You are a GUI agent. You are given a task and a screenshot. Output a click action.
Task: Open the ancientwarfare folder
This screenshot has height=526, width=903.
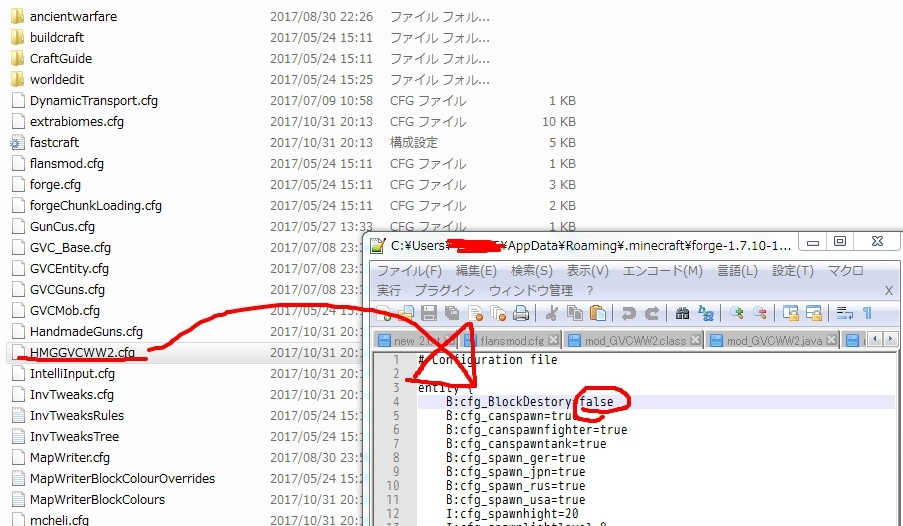coord(71,16)
